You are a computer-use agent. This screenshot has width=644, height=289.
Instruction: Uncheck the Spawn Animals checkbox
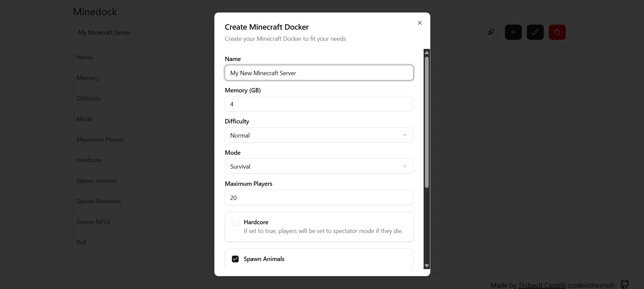[235, 259]
